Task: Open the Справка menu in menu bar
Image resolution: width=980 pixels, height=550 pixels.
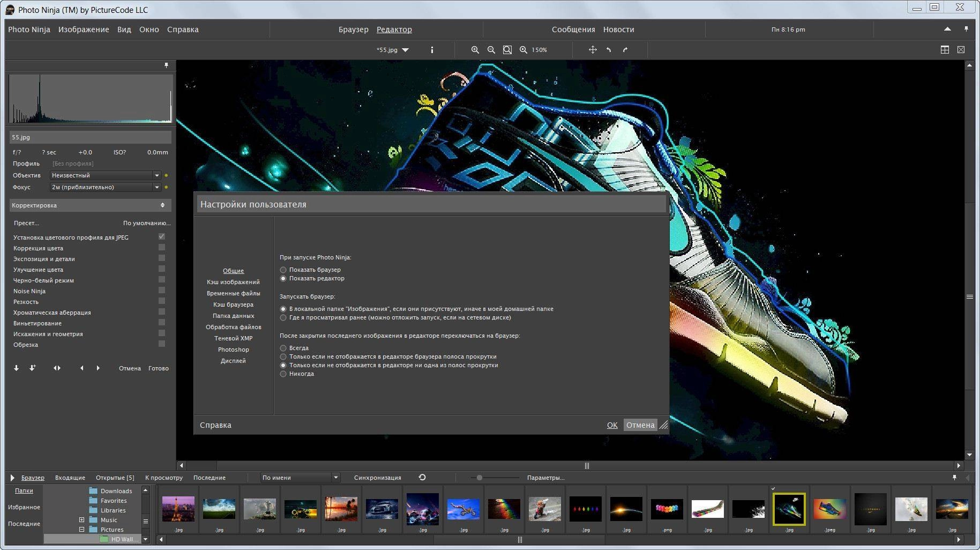Action: click(183, 29)
